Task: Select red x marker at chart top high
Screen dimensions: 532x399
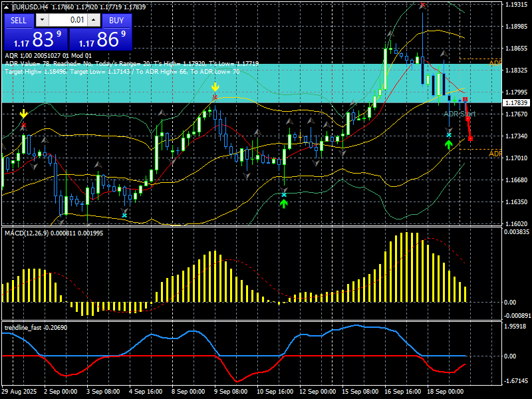Action: tap(422, 5)
